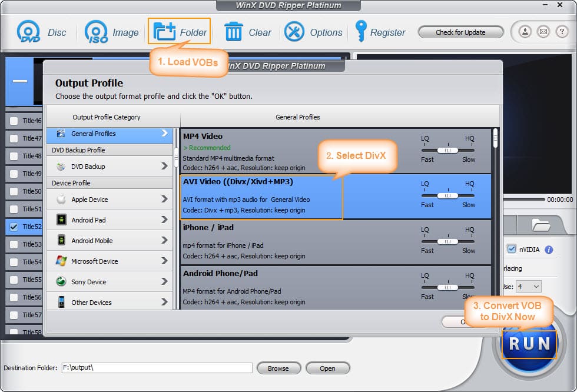The width and height of the screenshot is (577, 392).
Task: Check the Title50 checkbox
Action: click(x=14, y=191)
